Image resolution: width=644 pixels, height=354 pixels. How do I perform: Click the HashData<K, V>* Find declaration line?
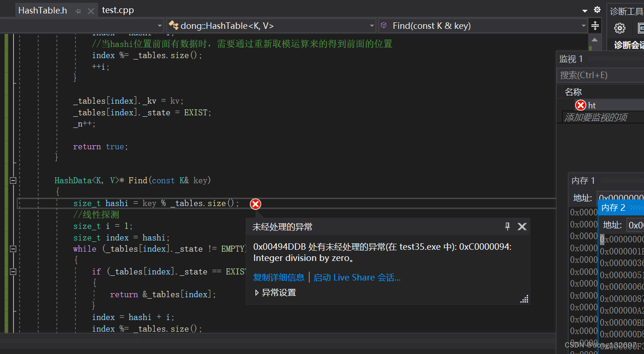pos(133,180)
